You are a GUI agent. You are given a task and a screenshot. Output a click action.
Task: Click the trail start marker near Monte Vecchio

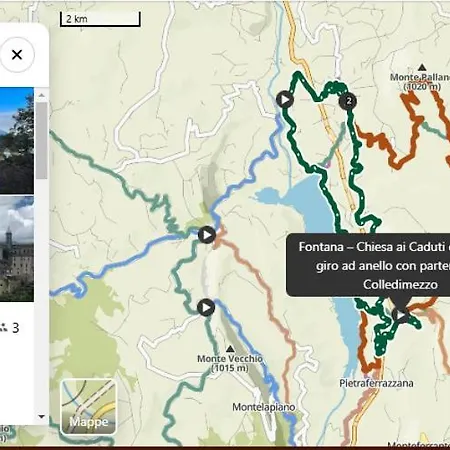[x=206, y=307]
